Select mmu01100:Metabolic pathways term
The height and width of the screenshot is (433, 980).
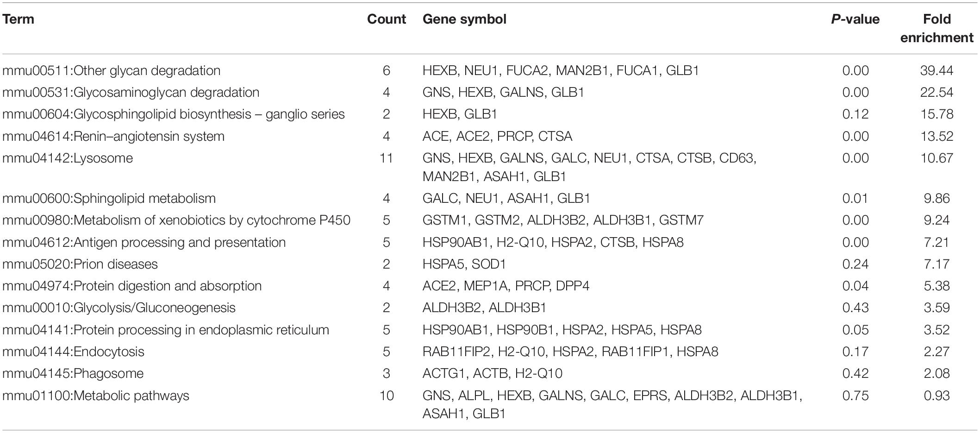click(96, 395)
